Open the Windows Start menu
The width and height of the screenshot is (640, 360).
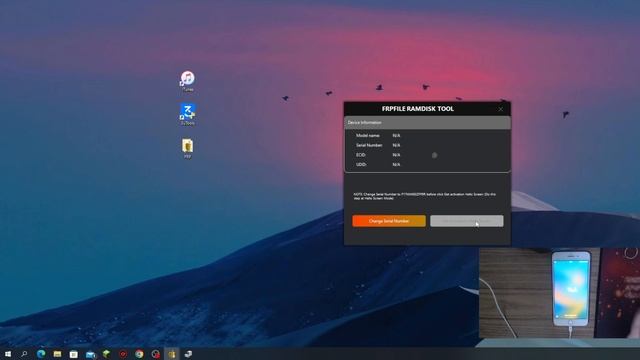(x=8, y=354)
